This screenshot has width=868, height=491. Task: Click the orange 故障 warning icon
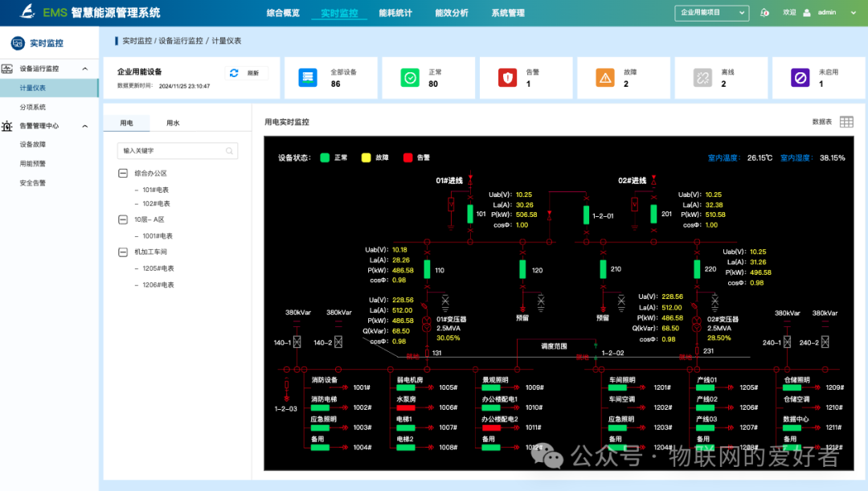click(x=604, y=77)
